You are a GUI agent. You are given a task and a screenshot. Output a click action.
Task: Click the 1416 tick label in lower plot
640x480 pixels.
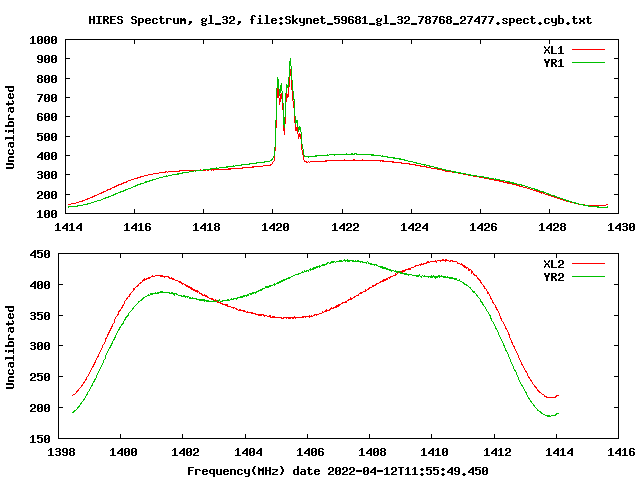click(621, 452)
